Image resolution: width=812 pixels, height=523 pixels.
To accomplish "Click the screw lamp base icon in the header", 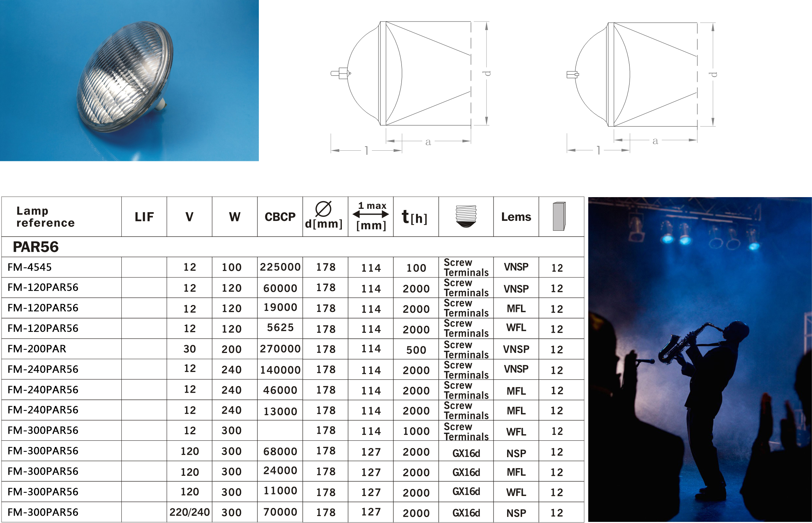I will [x=466, y=217].
